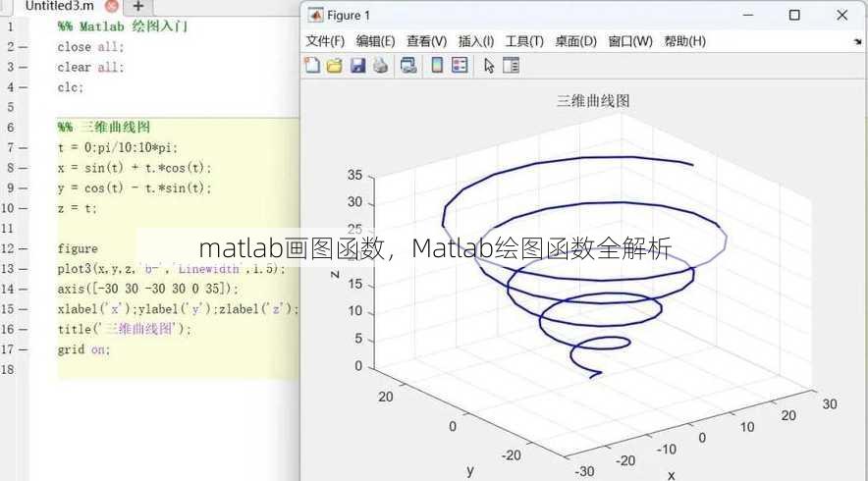Open the 桌面(D) menu
The height and width of the screenshot is (481, 868).
tap(575, 41)
